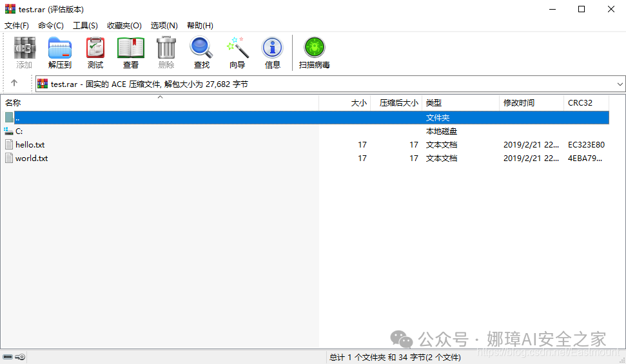Click modified date of world.txt row
The image size is (626, 364).
click(x=531, y=158)
